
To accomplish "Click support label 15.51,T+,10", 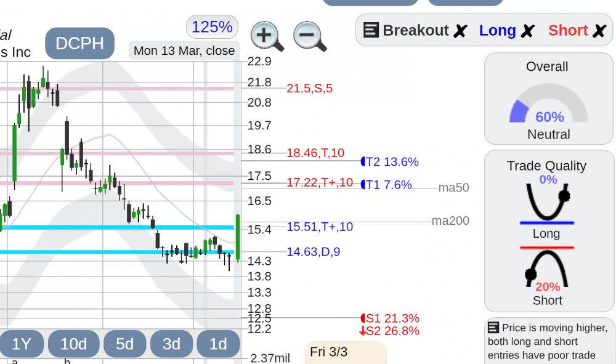I will click(320, 227).
